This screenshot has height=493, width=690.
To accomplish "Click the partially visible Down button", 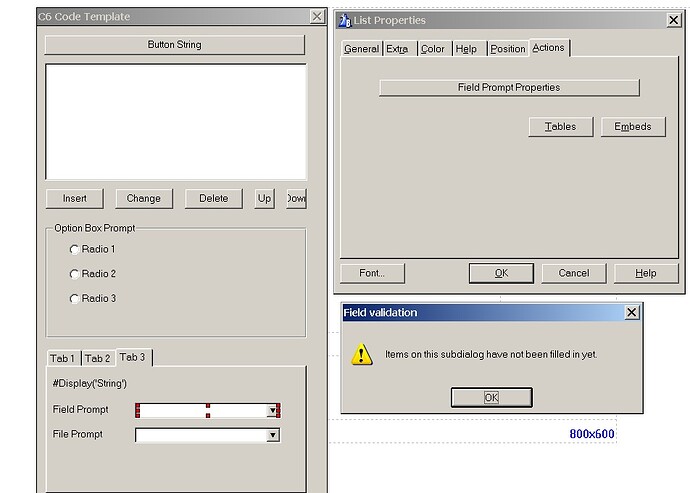I will (296, 199).
